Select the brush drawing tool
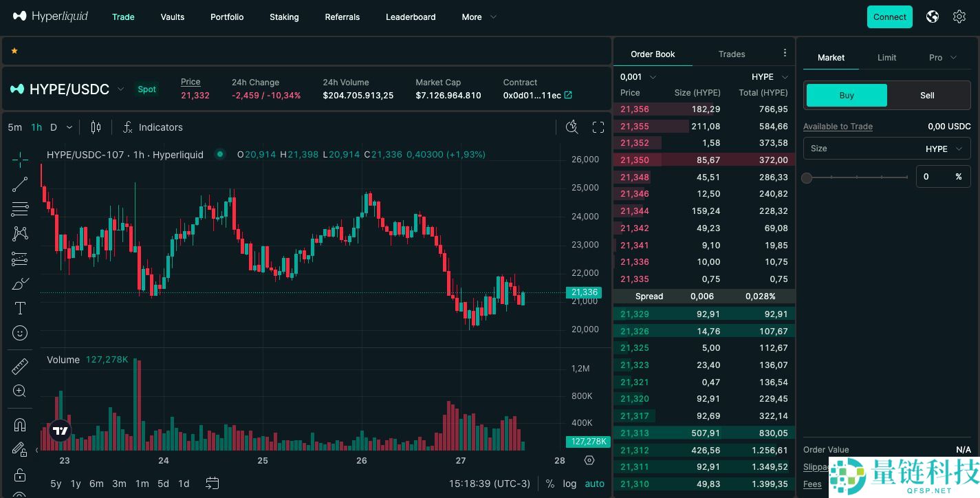This screenshot has height=498, width=980. 20,283
